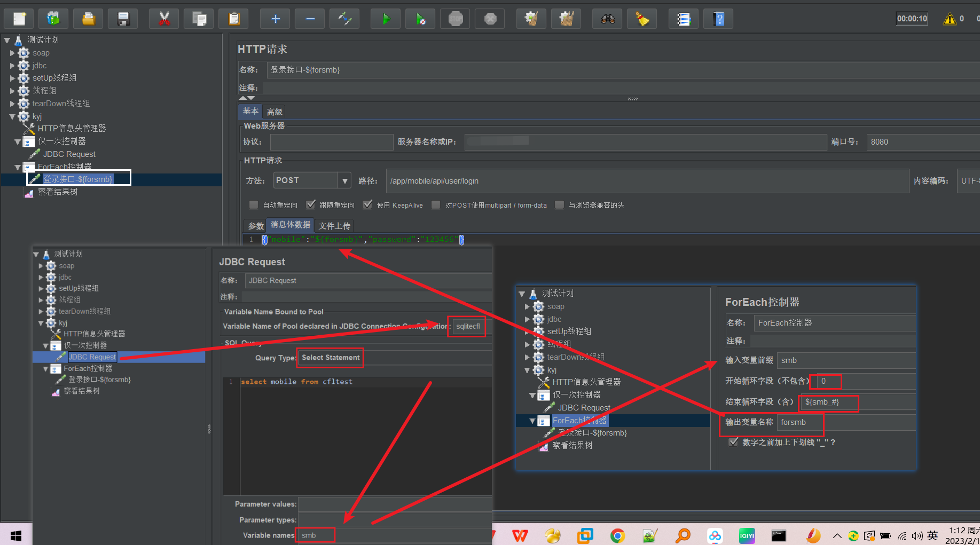The height and width of the screenshot is (545, 980).
Task: Click the Copy toolbar icon
Action: (x=199, y=19)
